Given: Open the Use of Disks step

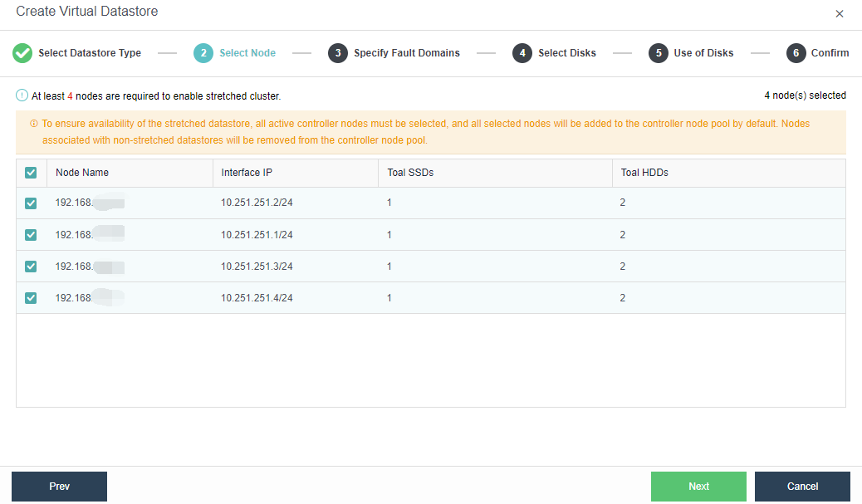Looking at the screenshot, I should (660, 52).
